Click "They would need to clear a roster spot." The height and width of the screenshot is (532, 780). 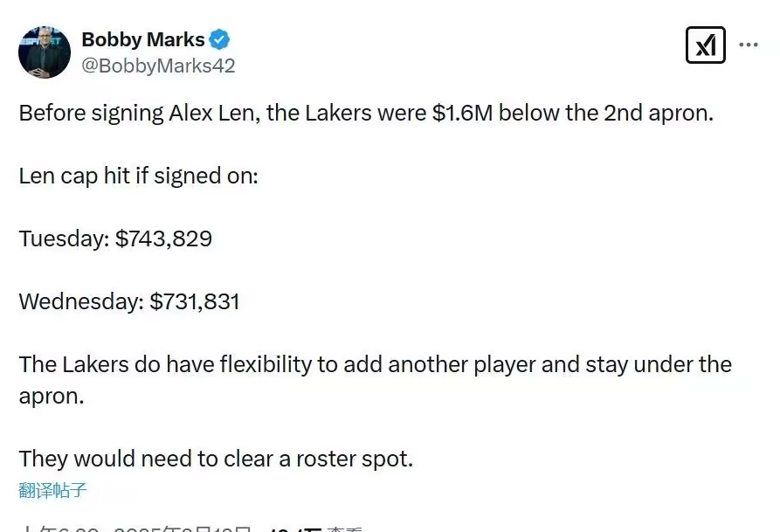tap(216, 459)
